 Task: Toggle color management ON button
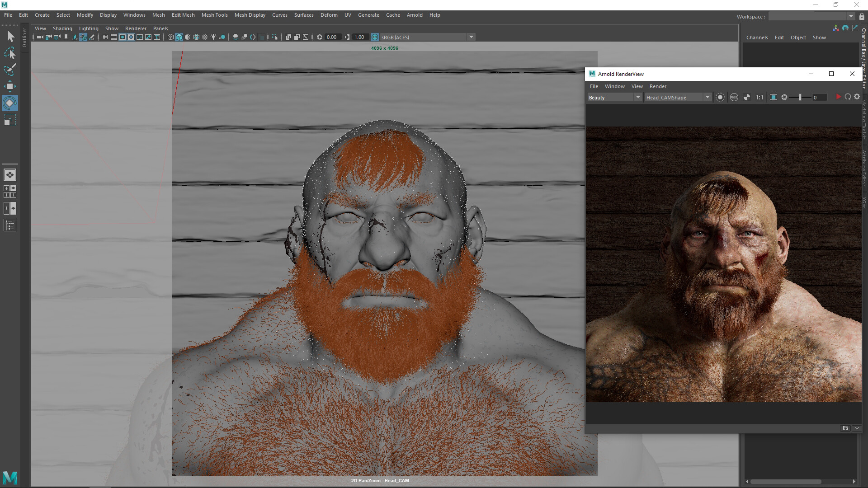pyautogui.click(x=375, y=37)
